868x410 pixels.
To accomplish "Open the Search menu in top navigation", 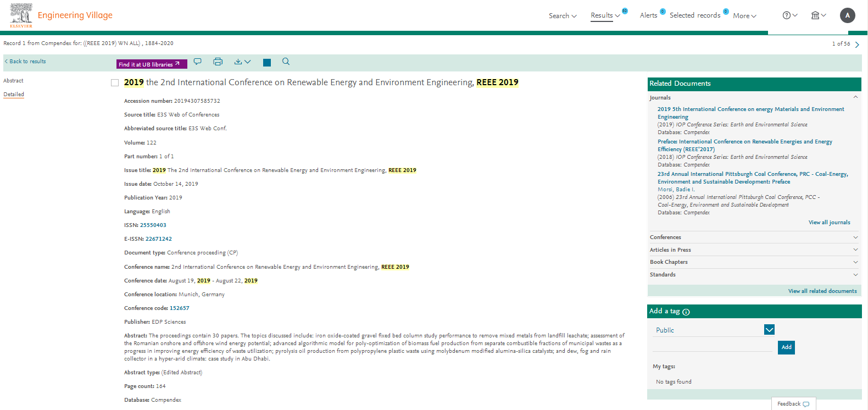I will 563,16.
